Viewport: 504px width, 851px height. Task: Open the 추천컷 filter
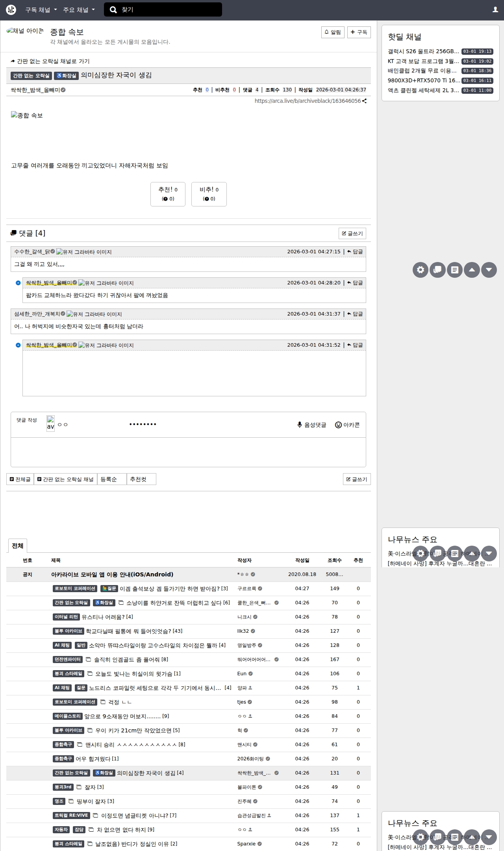click(141, 479)
